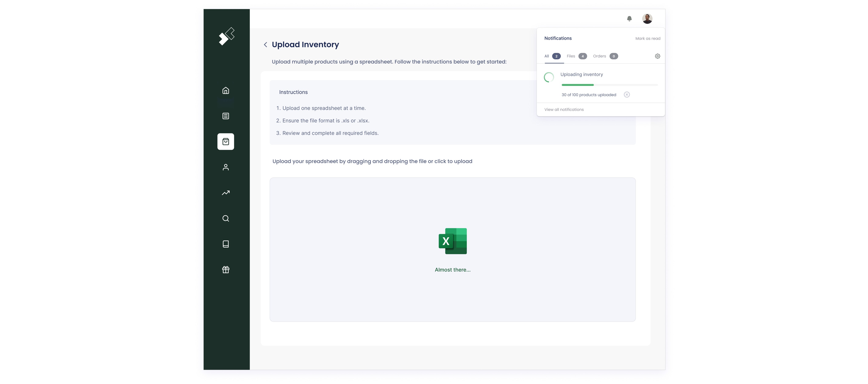
Task: Cancel the inventory upload
Action: (x=626, y=95)
